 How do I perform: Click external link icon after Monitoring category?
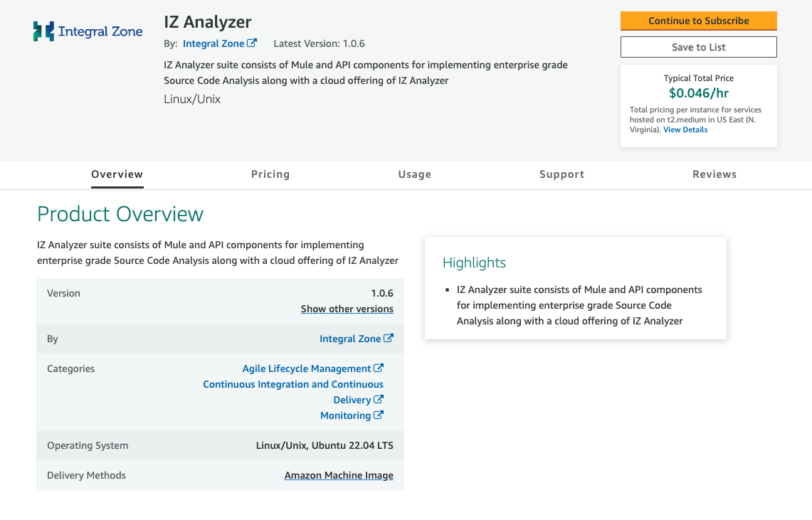(379, 415)
